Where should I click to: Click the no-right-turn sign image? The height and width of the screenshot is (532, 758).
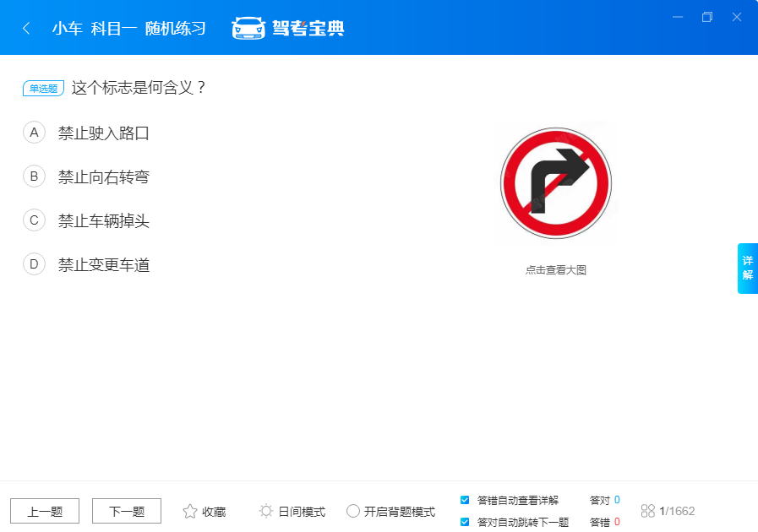[555, 182]
